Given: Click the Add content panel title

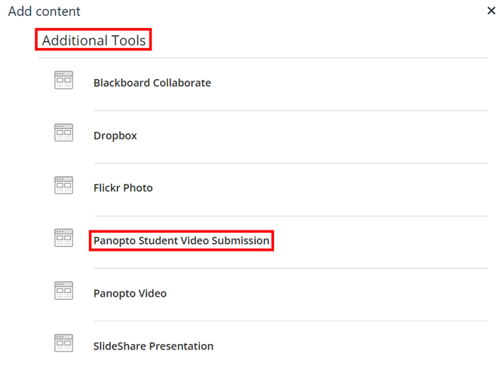Looking at the screenshot, I should point(44,11).
